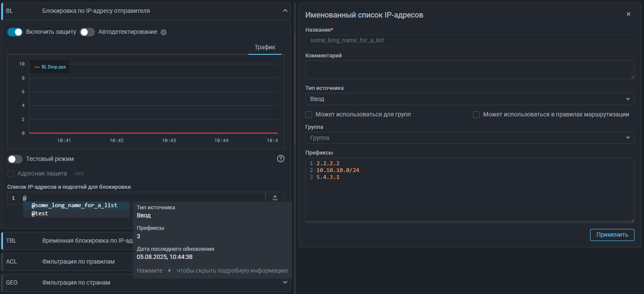Toggle the Включить защиту switch

coord(15,32)
